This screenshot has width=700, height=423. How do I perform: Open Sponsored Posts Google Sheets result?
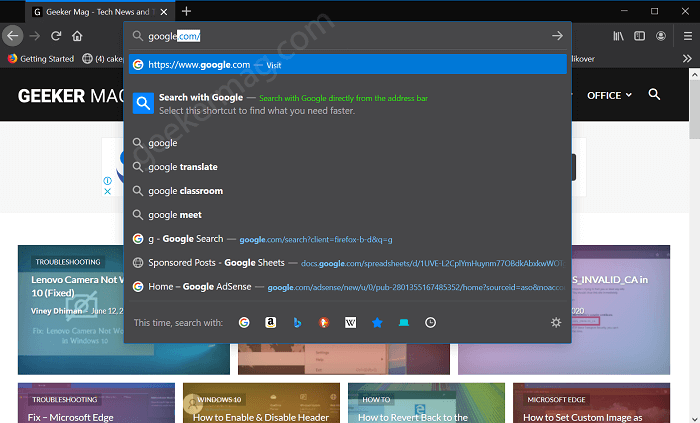(x=348, y=263)
